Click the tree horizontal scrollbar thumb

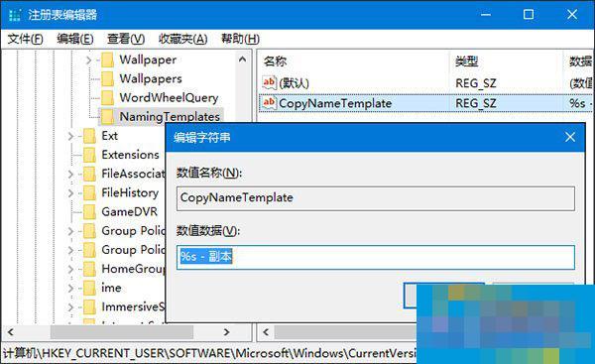point(122,332)
